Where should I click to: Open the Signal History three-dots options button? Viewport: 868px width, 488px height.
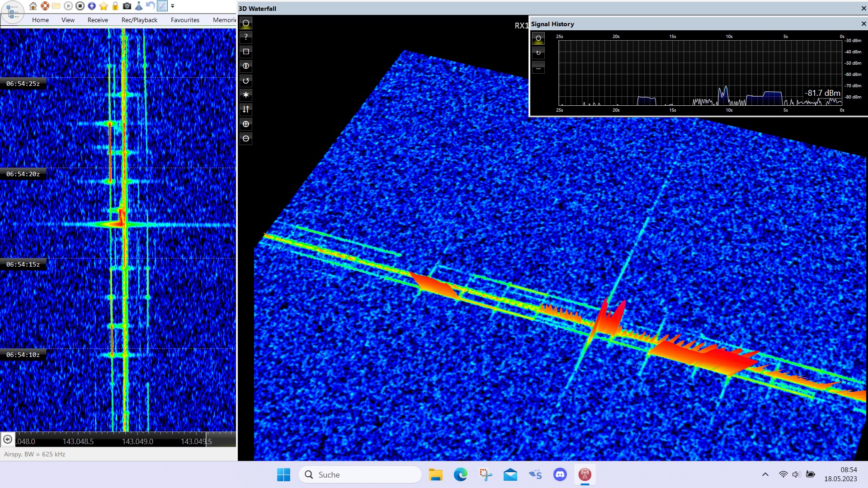(538, 67)
